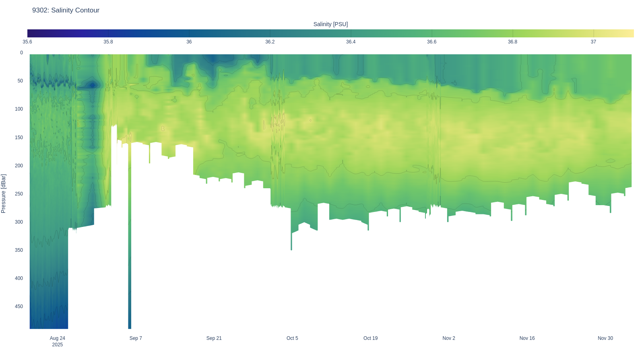Click the "Salinity [PSU]" colorbar title
Screen dimensions: 644x362
(x=330, y=24)
